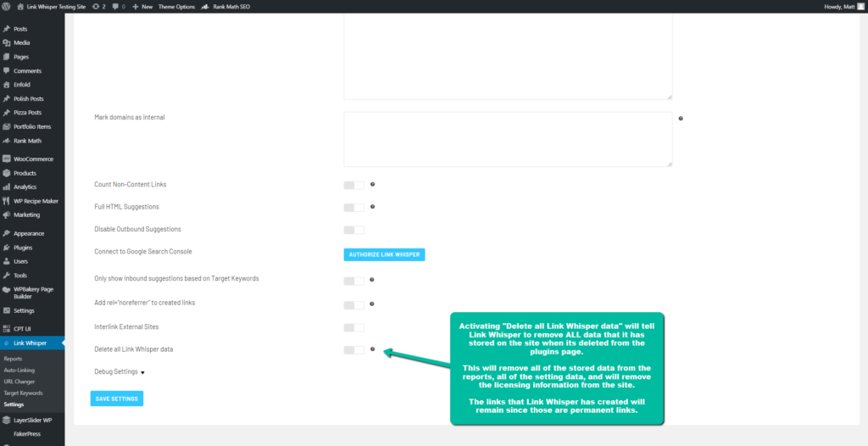Click the Tools wrench icon
Screen dimensions: 868x446
[x=6, y=276]
